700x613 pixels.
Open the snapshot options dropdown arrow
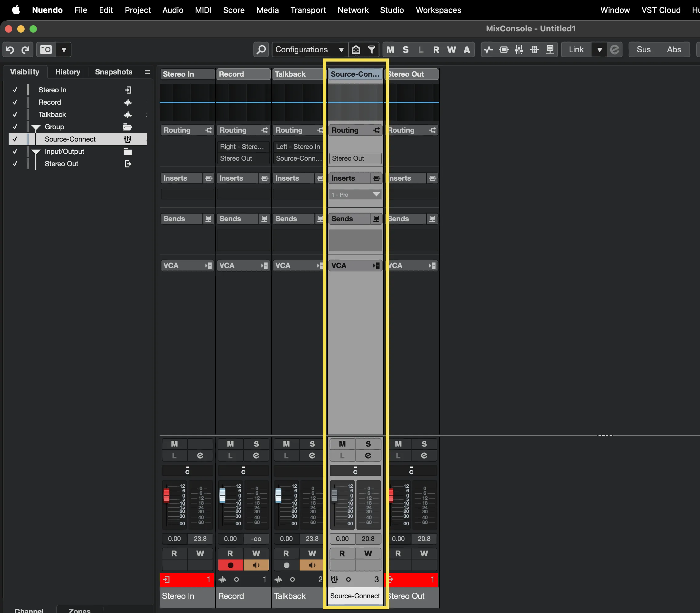click(64, 50)
